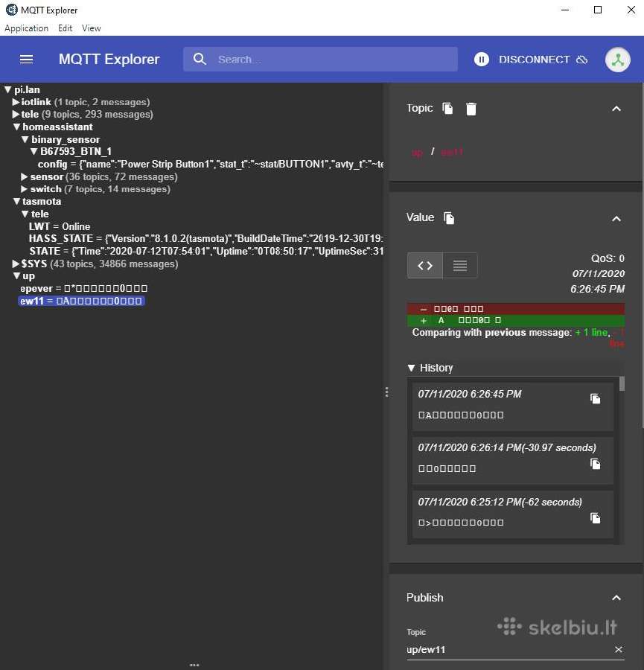
Task: Expand the switch node
Action: coord(25,189)
